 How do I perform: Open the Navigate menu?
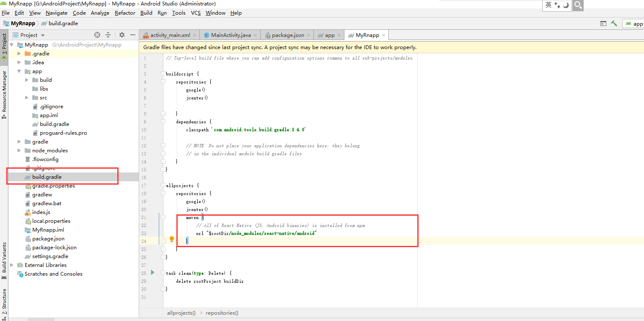pos(57,13)
